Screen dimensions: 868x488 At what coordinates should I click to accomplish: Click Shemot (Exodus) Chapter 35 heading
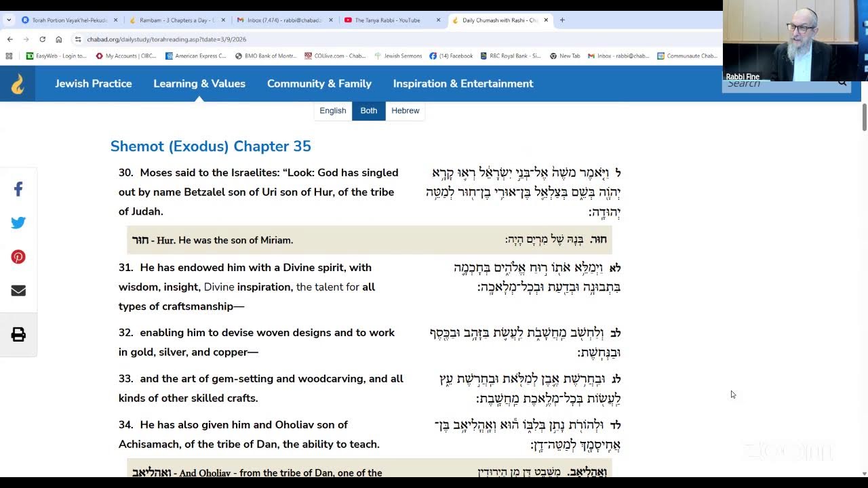coord(211,146)
